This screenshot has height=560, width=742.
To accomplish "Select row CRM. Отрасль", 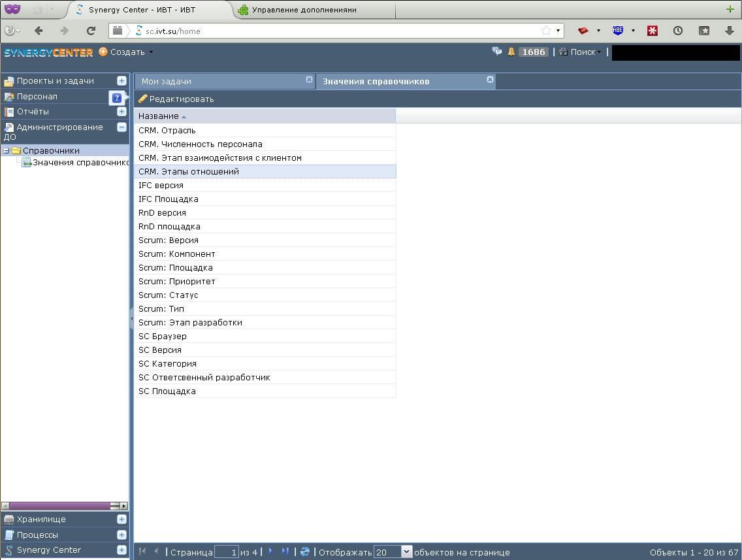I will [x=265, y=130].
